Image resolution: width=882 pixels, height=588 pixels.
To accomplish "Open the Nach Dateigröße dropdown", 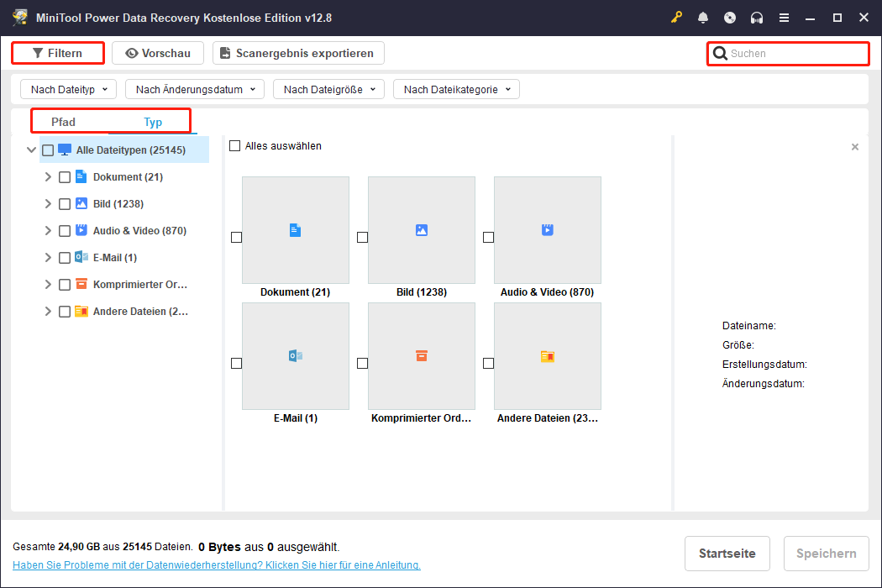I will [x=329, y=90].
